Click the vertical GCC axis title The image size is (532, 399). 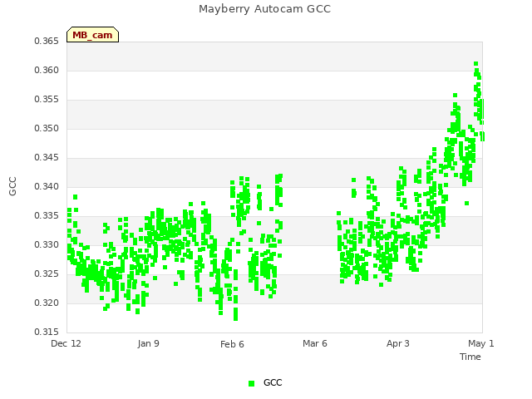(x=12, y=186)
